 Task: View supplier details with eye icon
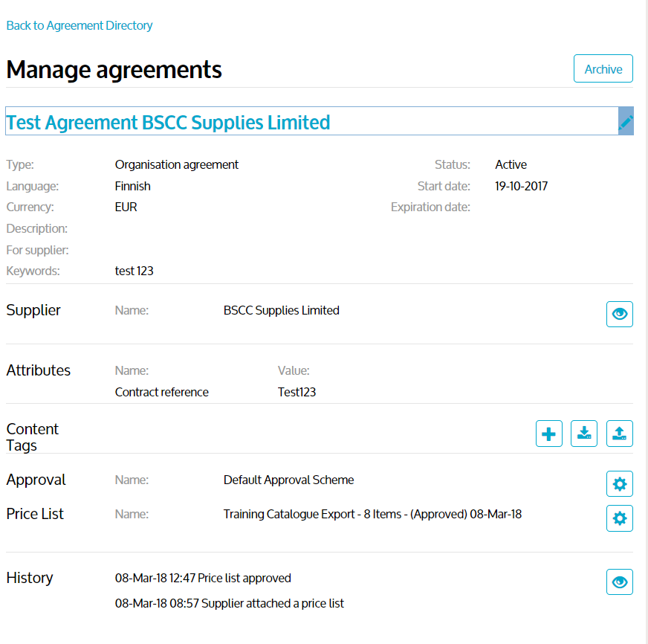coord(620,315)
